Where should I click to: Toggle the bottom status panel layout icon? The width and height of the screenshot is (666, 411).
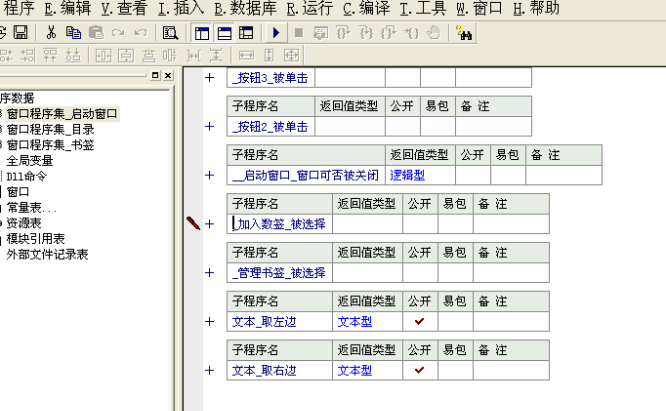[x=224, y=33]
